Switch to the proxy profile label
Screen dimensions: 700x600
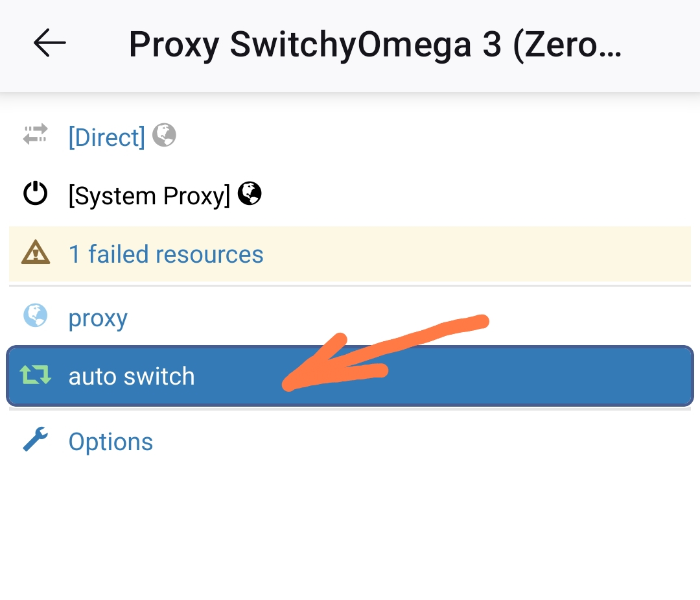click(x=98, y=318)
